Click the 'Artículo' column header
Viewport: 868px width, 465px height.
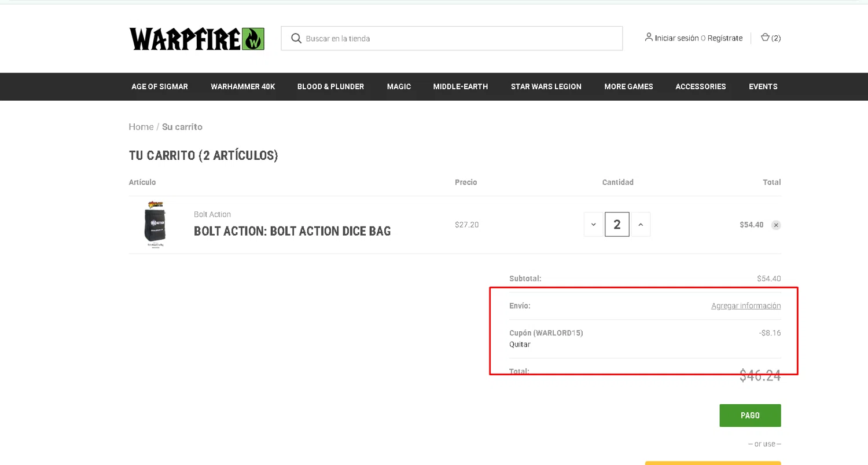142,182
